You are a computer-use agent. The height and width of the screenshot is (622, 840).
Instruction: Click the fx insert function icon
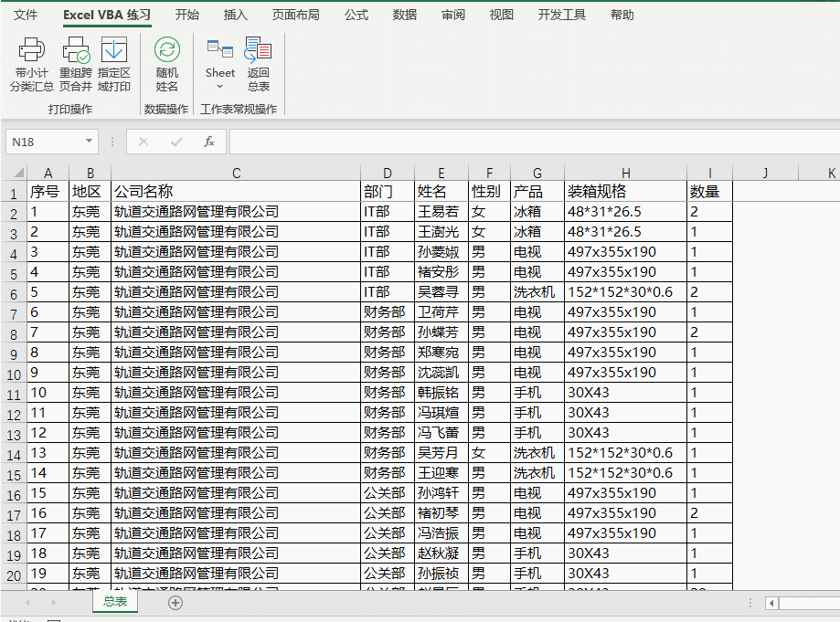tap(209, 142)
